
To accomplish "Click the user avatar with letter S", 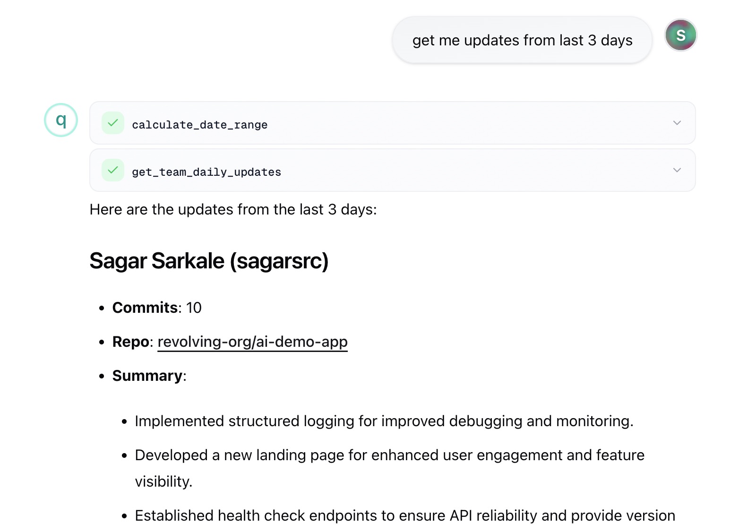I will tap(680, 35).
